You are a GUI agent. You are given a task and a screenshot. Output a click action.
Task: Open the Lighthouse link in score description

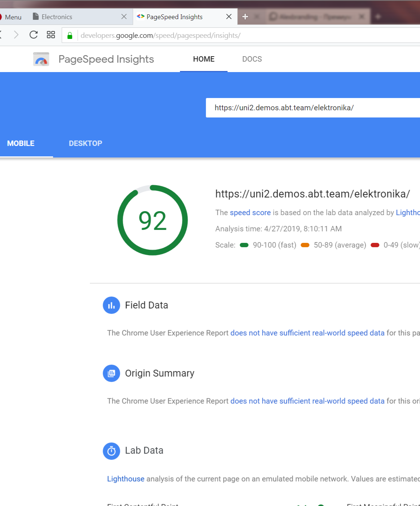[408, 213]
